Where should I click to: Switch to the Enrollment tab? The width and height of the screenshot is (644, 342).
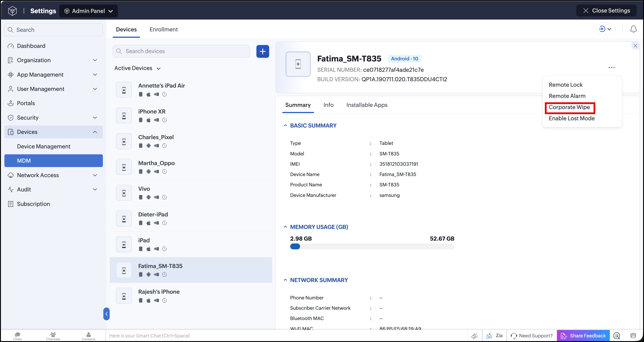[x=163, y=29]
